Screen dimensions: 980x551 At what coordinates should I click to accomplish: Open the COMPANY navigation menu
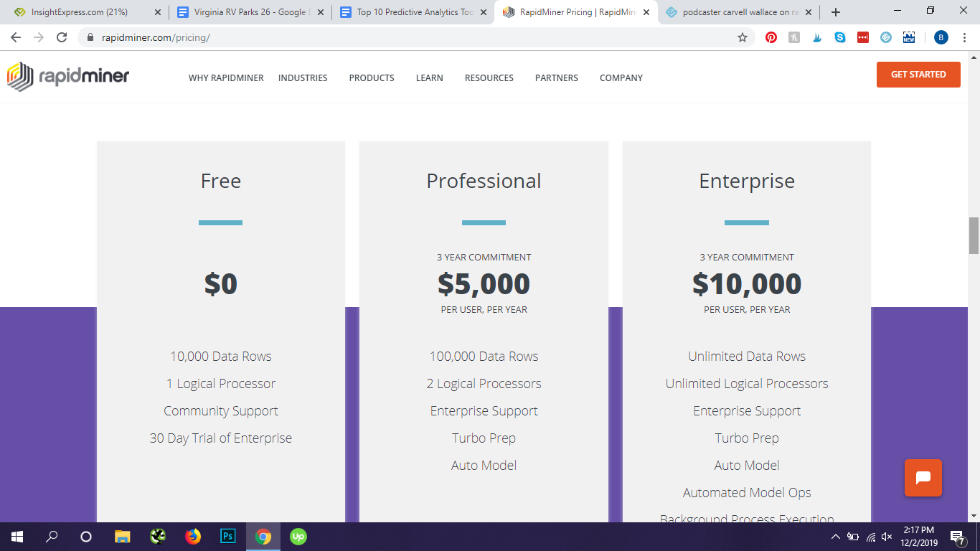(621, 77)
